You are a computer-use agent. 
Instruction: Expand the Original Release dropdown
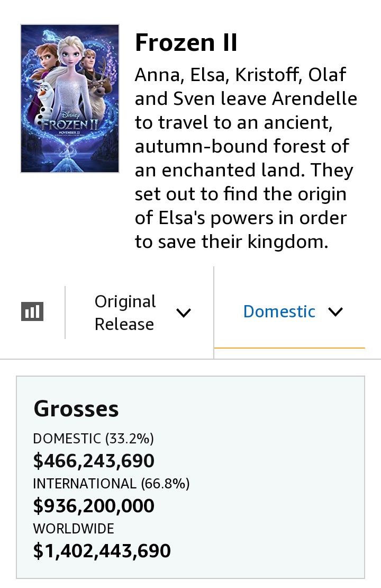(x=139, y=313)
